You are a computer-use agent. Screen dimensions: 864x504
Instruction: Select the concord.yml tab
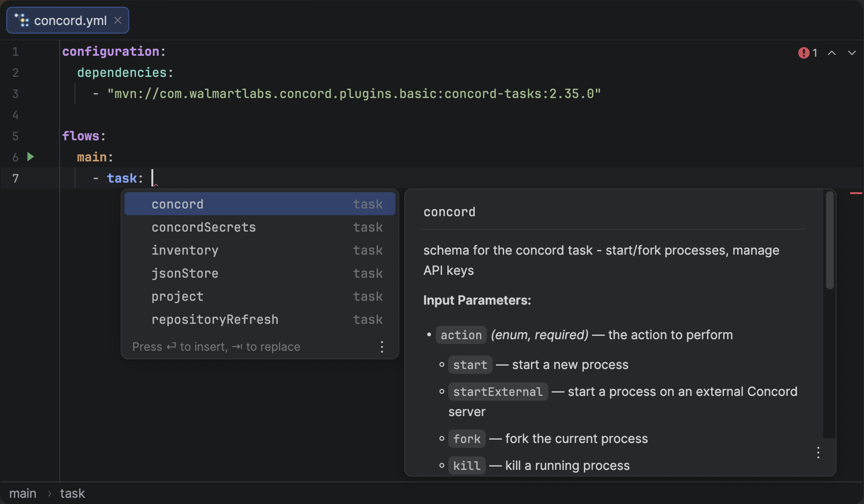coord(70,21)
